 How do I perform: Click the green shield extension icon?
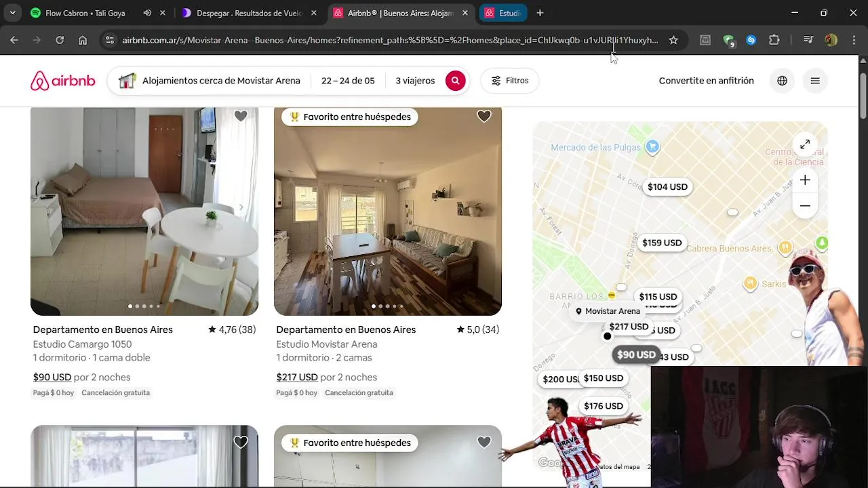[728, 41]
